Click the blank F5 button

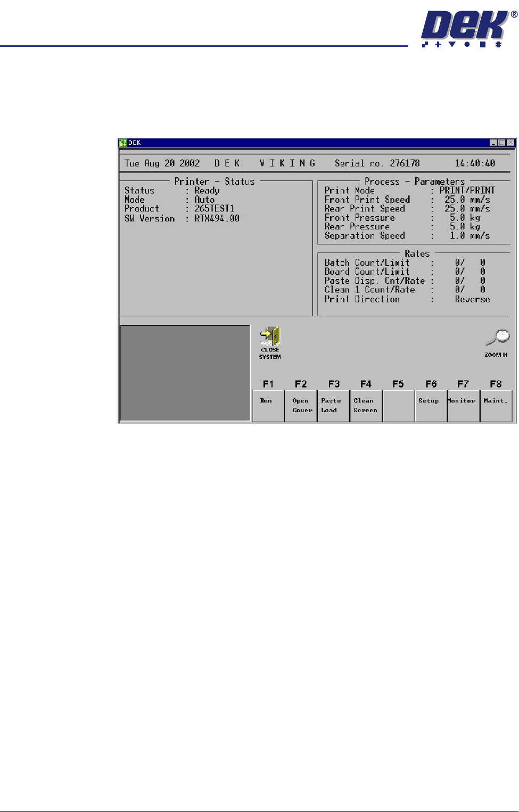coord(399,406)
